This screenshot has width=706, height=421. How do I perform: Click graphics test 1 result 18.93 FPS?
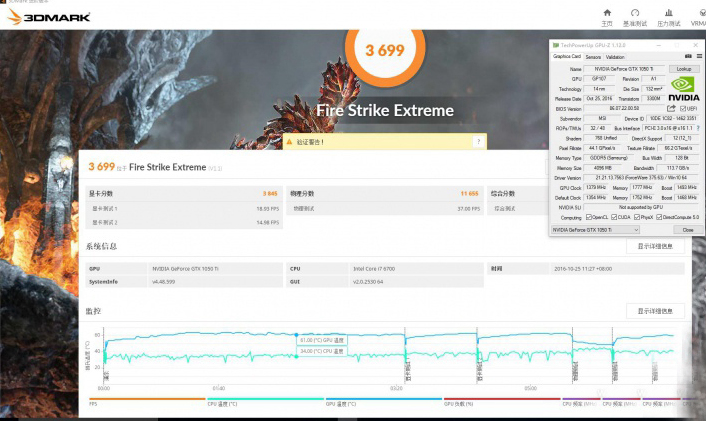click(267, 209)
